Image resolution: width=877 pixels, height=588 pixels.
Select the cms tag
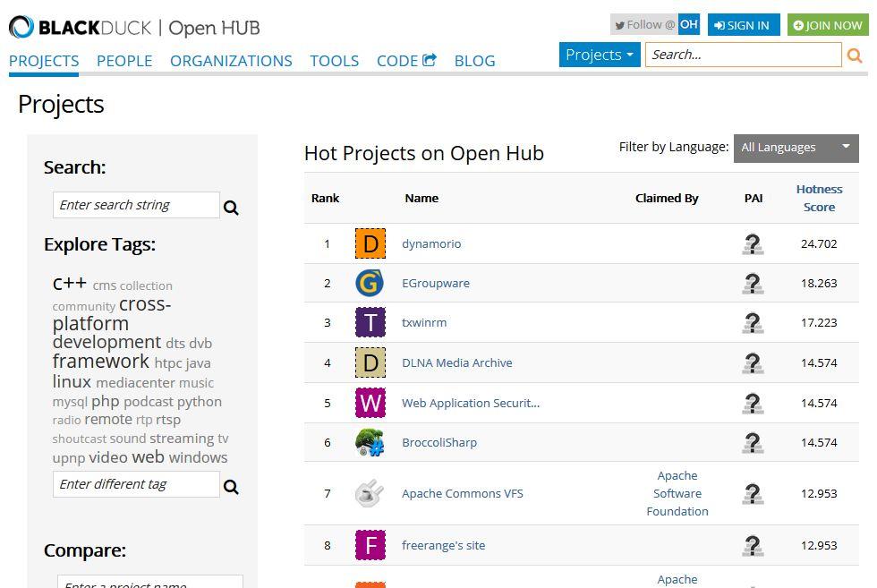click(x=104, y=285)
